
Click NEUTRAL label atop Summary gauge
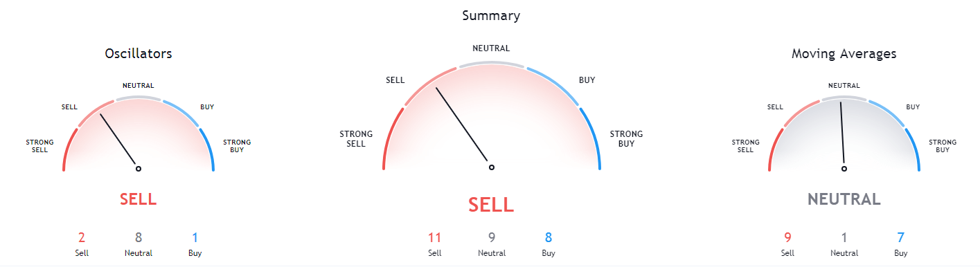[491, 48]
